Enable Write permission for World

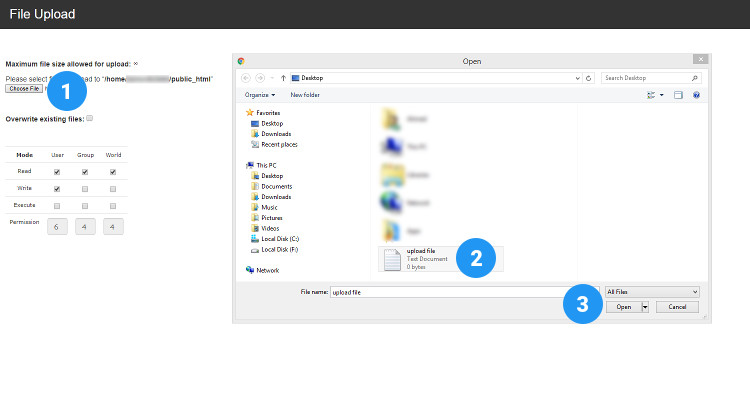pyautogui.click(x=113, y=189)
